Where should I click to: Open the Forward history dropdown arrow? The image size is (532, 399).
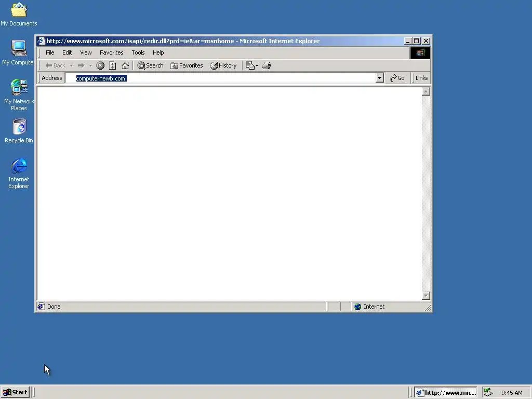(90, 65)
